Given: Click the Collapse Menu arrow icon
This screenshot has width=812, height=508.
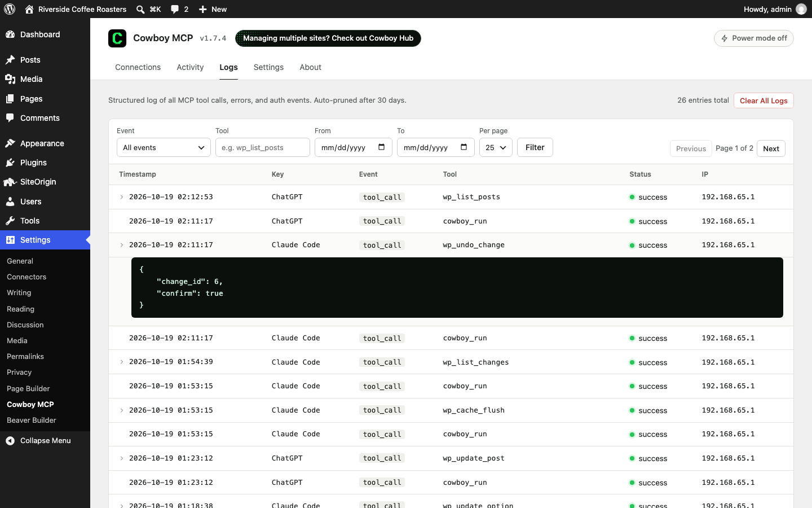Looking at the screenshot, I should coord(10,441).
